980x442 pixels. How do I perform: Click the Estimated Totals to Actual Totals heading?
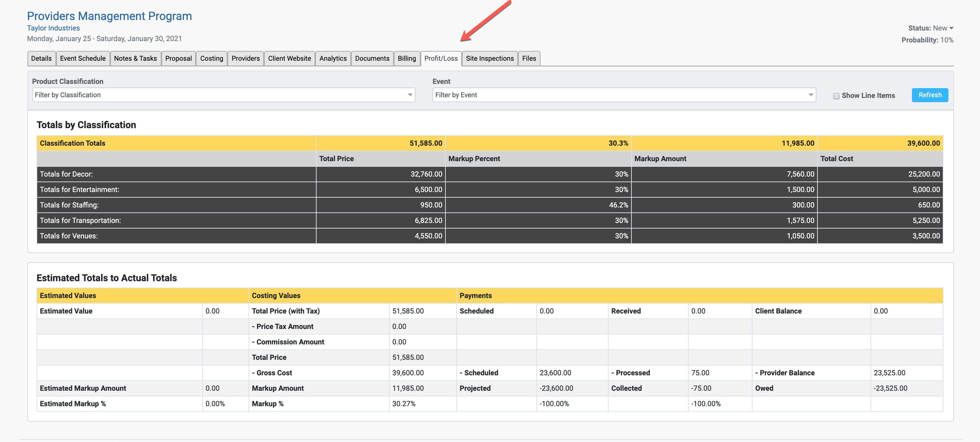coord(106,278)
